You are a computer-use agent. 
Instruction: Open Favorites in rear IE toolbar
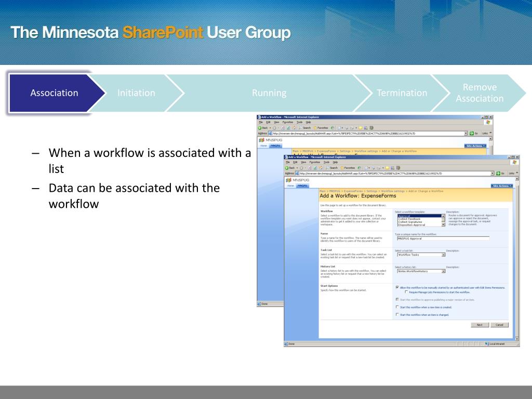[x=321, y=128]
